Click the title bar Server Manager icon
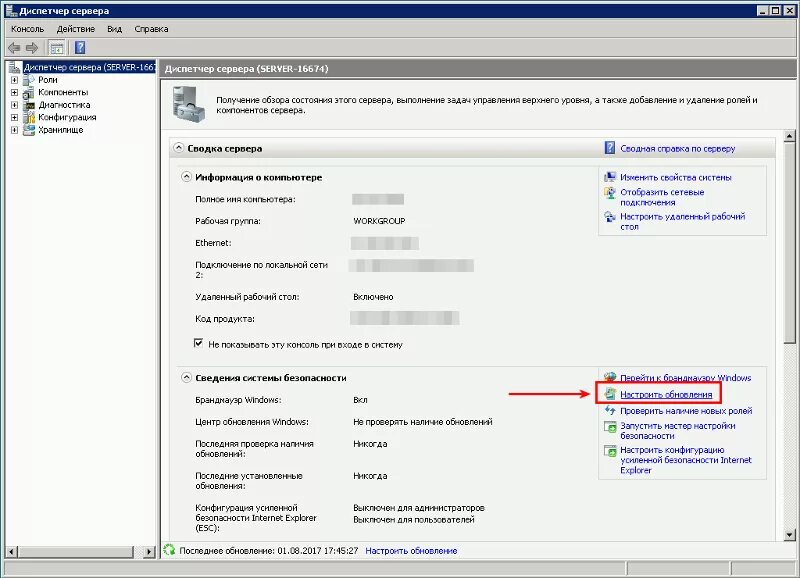Image resolution: width=800 pixels, height=578 pixels. click(11, 10)
